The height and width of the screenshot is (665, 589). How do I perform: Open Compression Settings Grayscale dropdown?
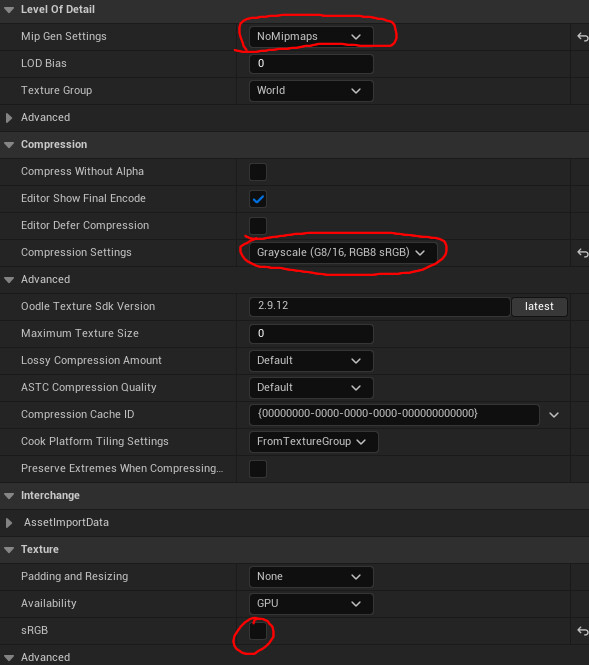pos(343,253)
